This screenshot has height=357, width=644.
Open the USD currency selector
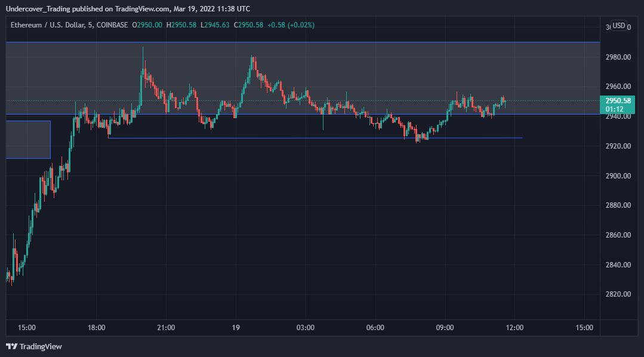[x=618, y=26]
